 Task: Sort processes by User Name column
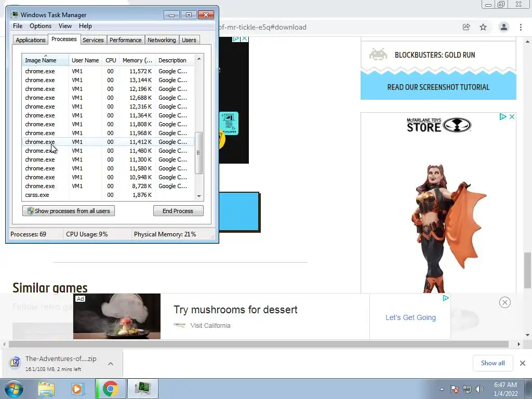(x=85, y=60)
